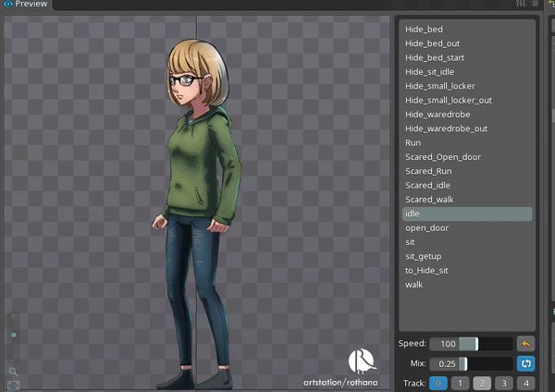Image resolution: width=555 pixels, height=392 pixels.
Task: Play the Hide_waredrobe_out animation
Action: [x=467, y=129]
